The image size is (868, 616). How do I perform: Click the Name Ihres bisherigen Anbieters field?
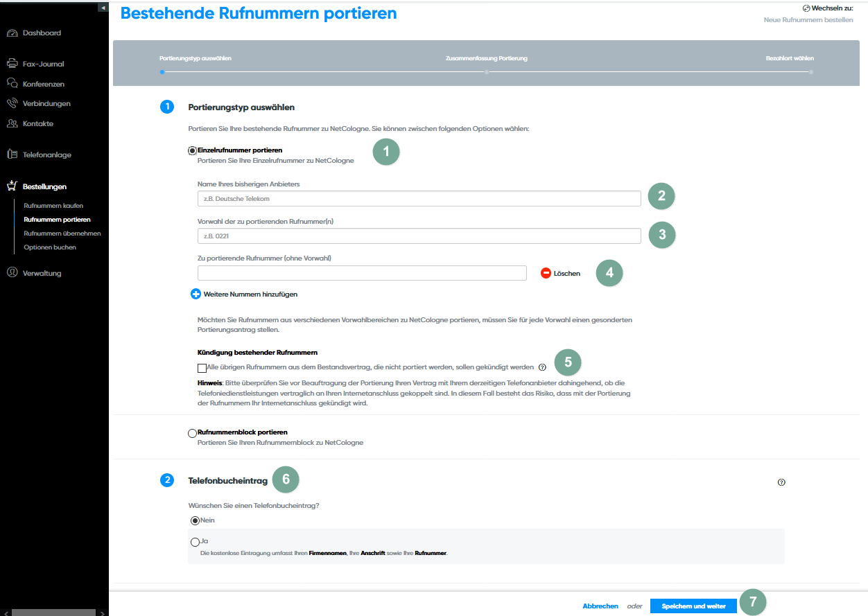point(419,199)
